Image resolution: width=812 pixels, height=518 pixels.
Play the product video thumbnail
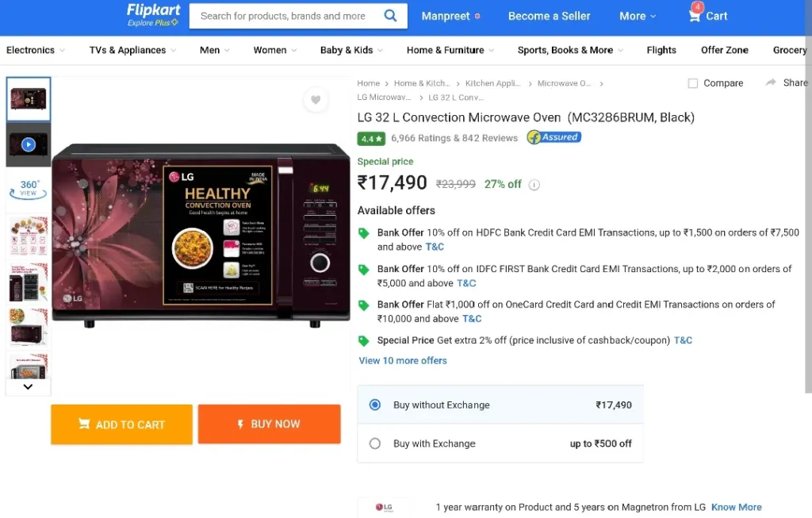29,144
